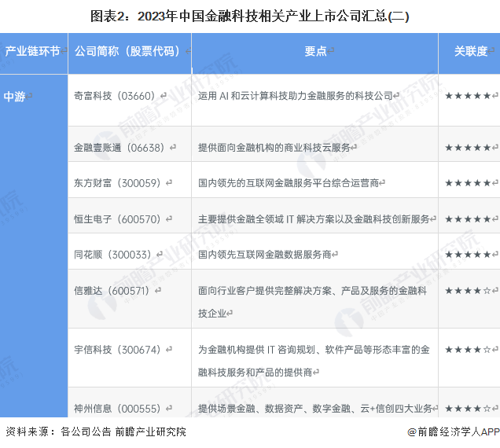Click the 产业链环节 column header
This screenshot has width=500, height=448.
pyautogui.click(x=33, y=51)
